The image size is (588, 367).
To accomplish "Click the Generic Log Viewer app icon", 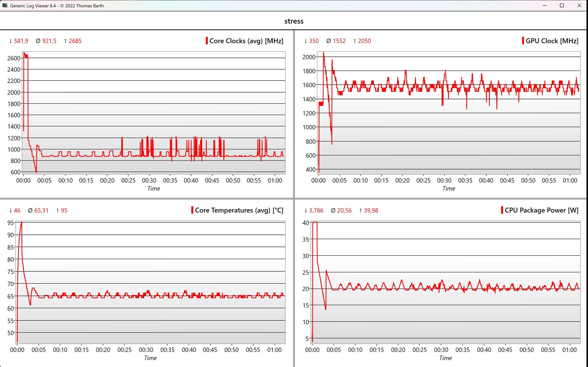I will (5, 6).
